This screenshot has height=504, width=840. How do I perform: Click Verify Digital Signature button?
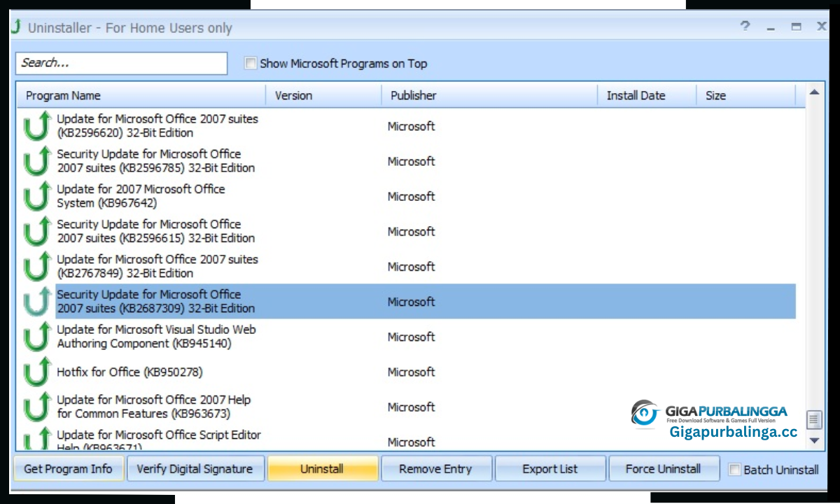tap(195, 469)
